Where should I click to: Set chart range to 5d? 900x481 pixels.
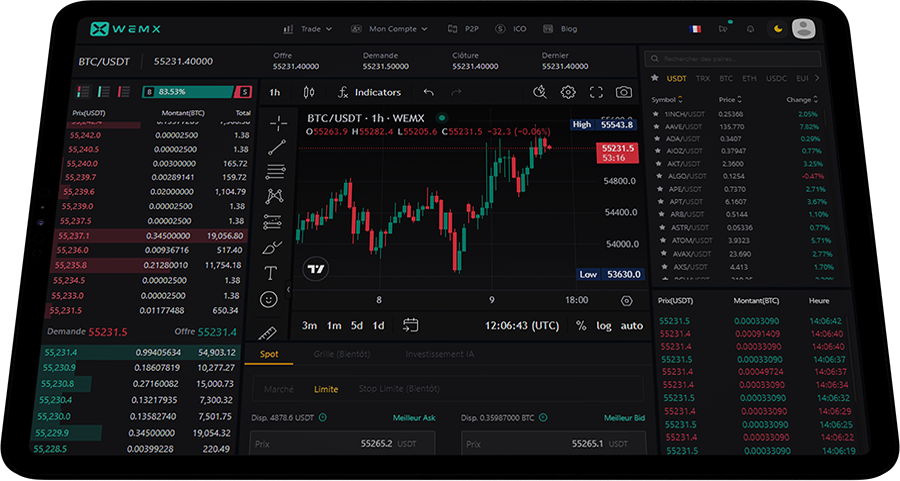[x=357, y=325]
